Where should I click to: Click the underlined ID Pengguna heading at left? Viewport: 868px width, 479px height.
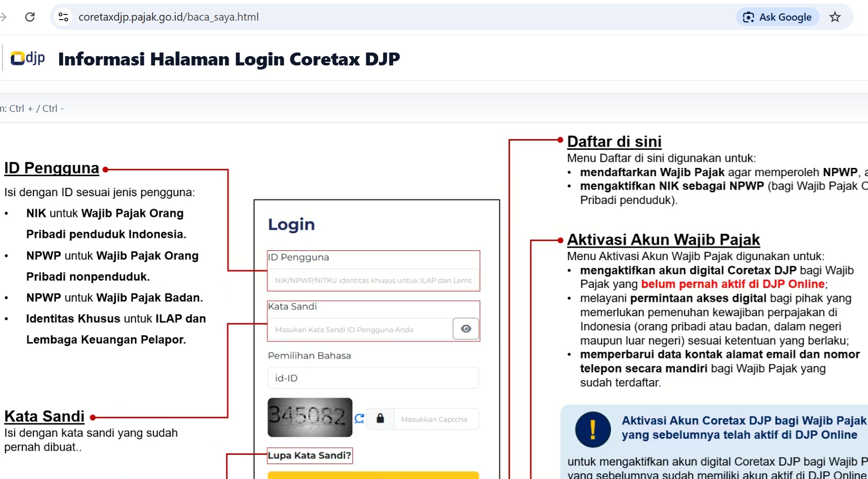[52, 168]
